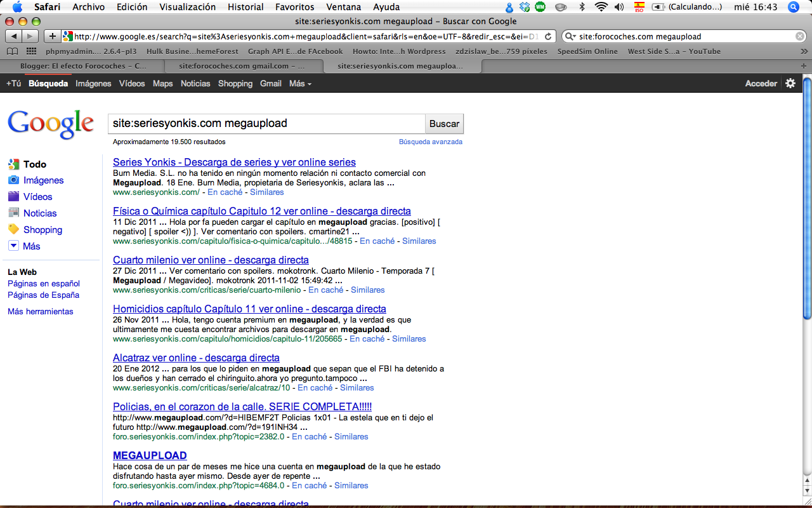The image size is (812, 508).
Task: Click the green WM menu bar icon
Action: point(540,7)
